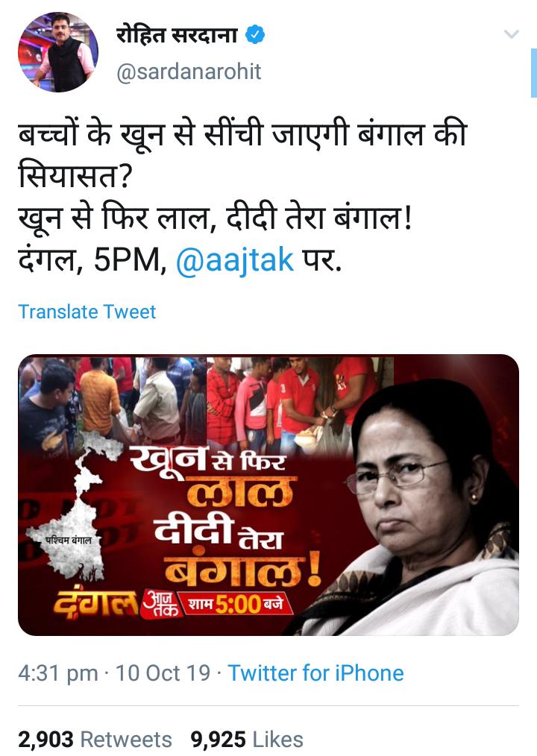Click the blue verified badge
537x756 pixels.
pos(255,35)
